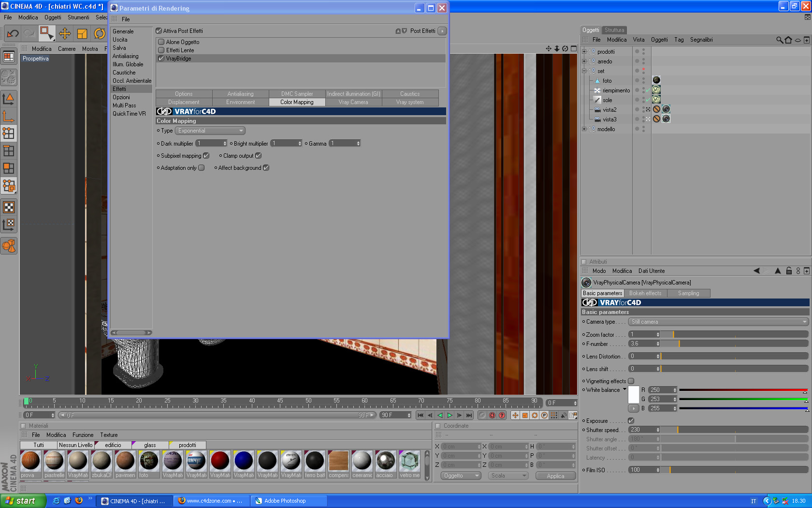The width and height of the screenshot is (812, 508).
Task: Open the Strumenti menu
Action: coord(78,17)
